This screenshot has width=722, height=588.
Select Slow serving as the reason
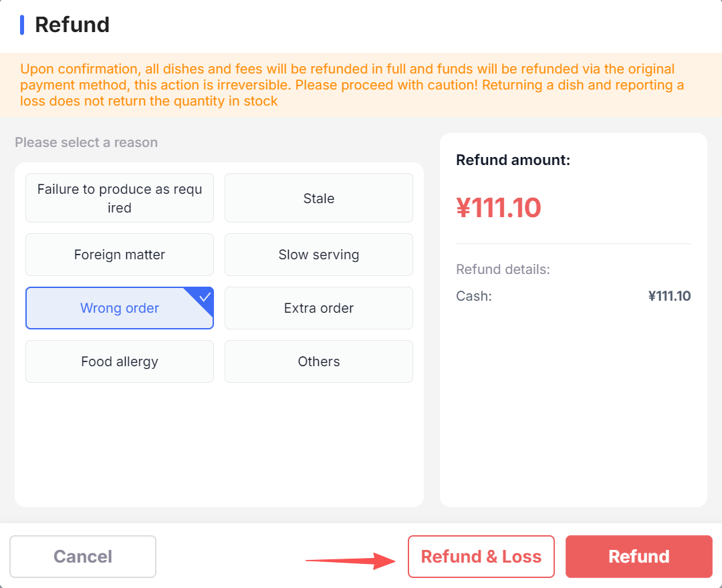[x=319, y=255]
